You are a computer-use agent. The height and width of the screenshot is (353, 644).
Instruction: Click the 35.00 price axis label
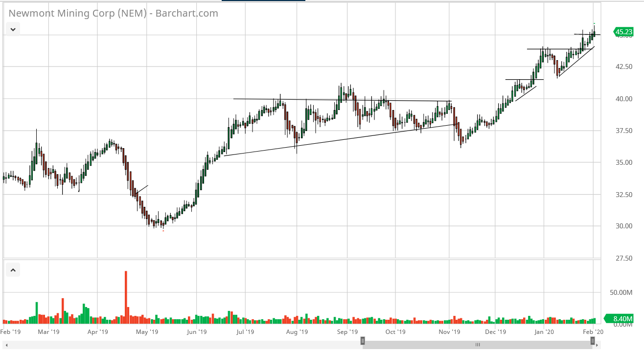pyautogui.click(x=623, y=162)
